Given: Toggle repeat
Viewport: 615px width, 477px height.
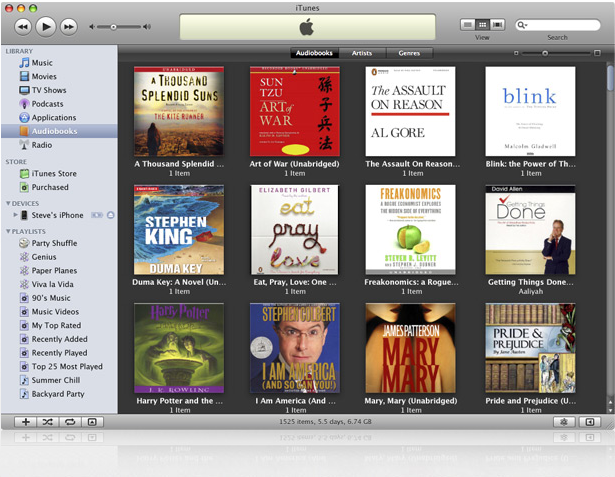Looking at the screenshot, I should 70,422.
